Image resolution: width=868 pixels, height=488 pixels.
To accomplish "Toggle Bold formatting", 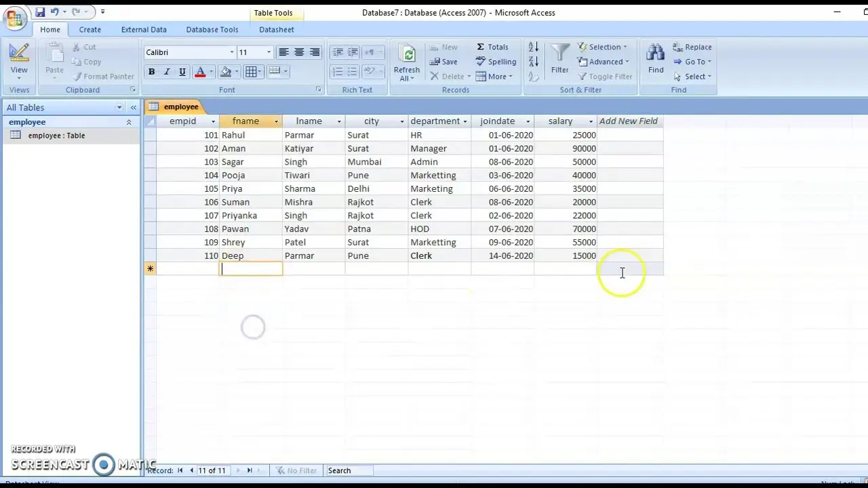I will pos(151,72).
